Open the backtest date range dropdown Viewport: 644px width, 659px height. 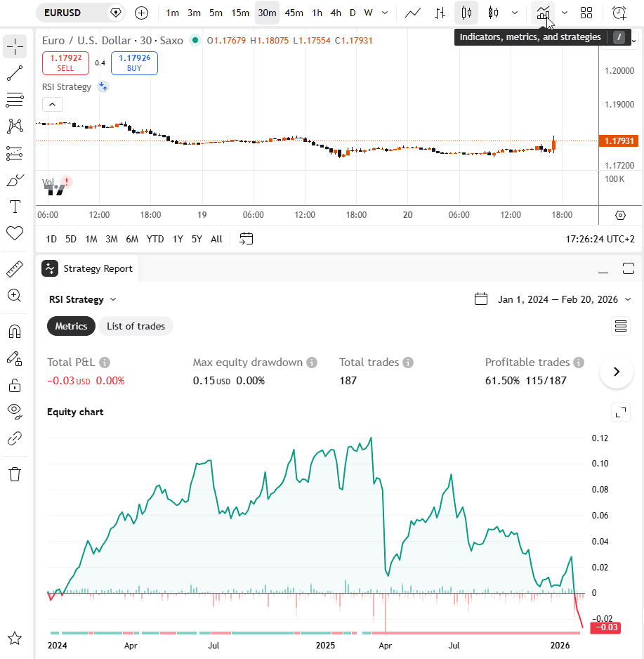(553, 300)
